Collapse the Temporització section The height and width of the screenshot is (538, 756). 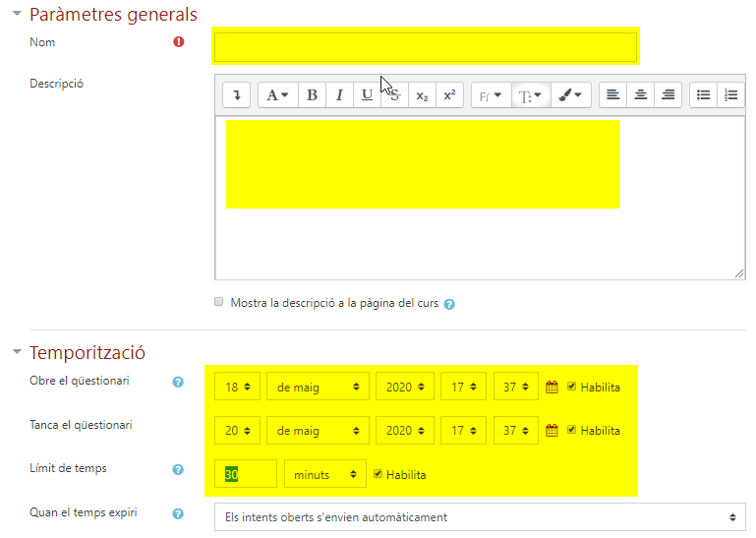tap(17, 352)
